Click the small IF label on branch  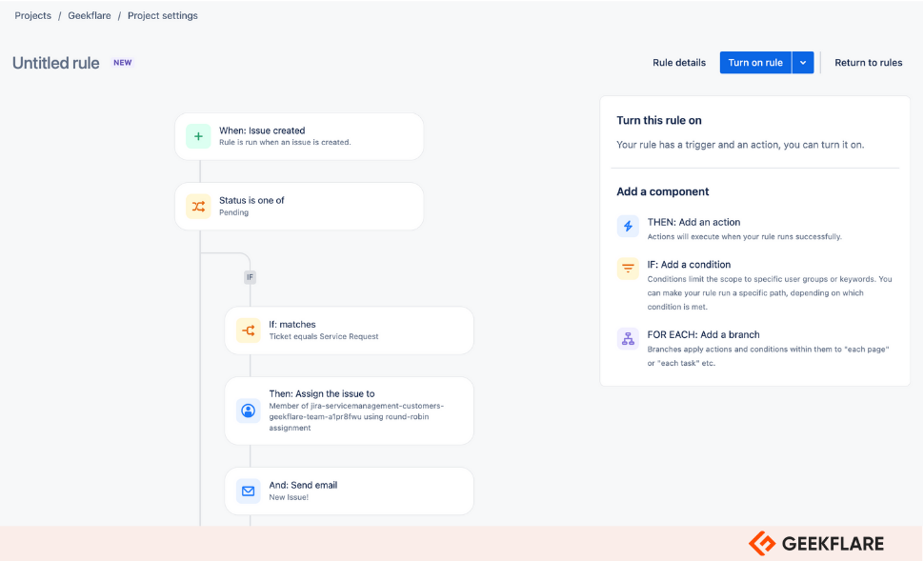[x=250, y=277]
